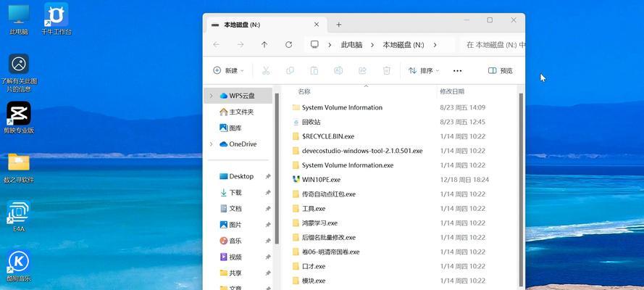
Task: Click the 此电脑 desktop icon
Action: 19,18
